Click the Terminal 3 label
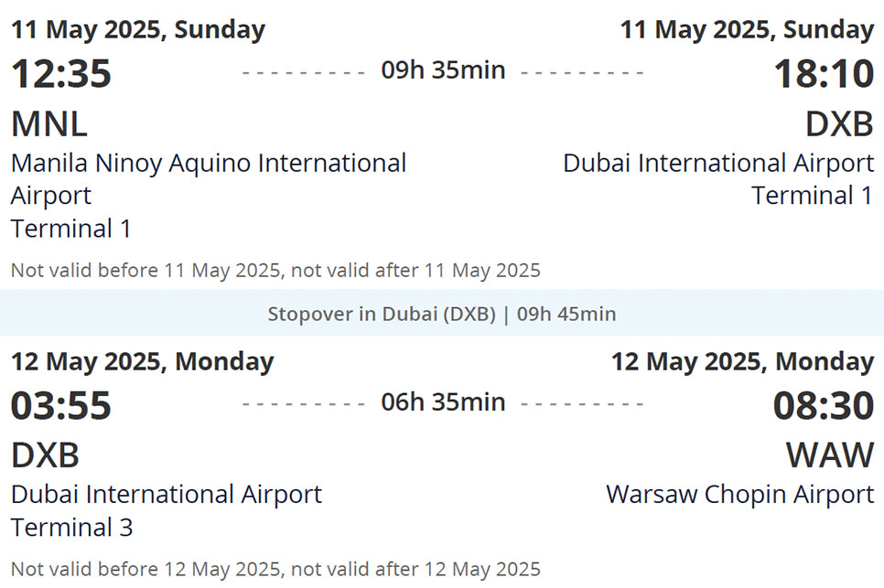884x588 pixels. 71,528
